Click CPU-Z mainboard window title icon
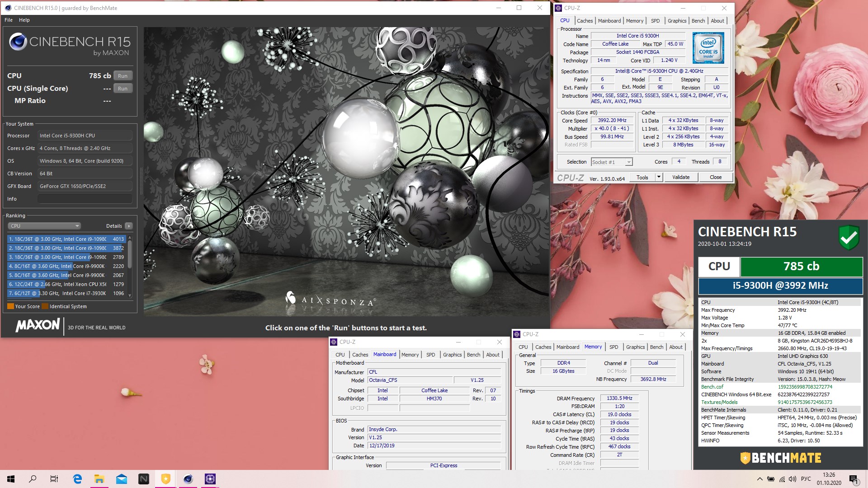Viewport: 868px width, 488px height. [x=334, y=342]
